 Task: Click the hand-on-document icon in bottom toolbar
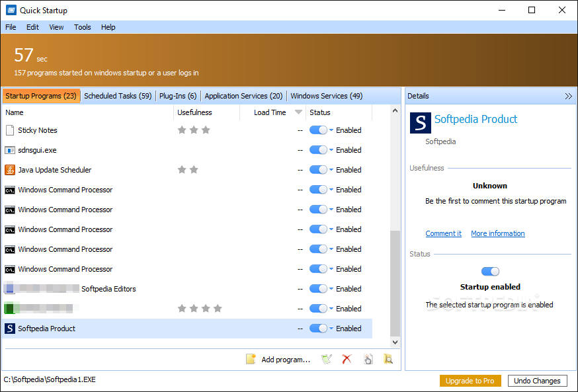pos(368,359)
